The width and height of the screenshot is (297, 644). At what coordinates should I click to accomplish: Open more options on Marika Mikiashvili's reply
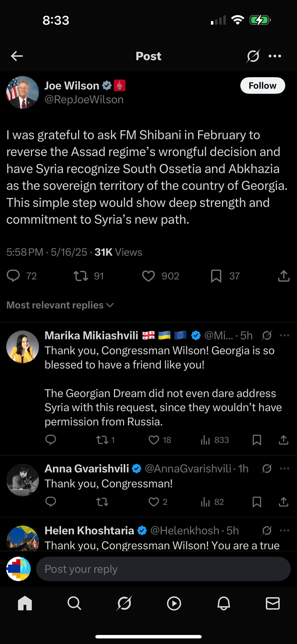point(284,336)
